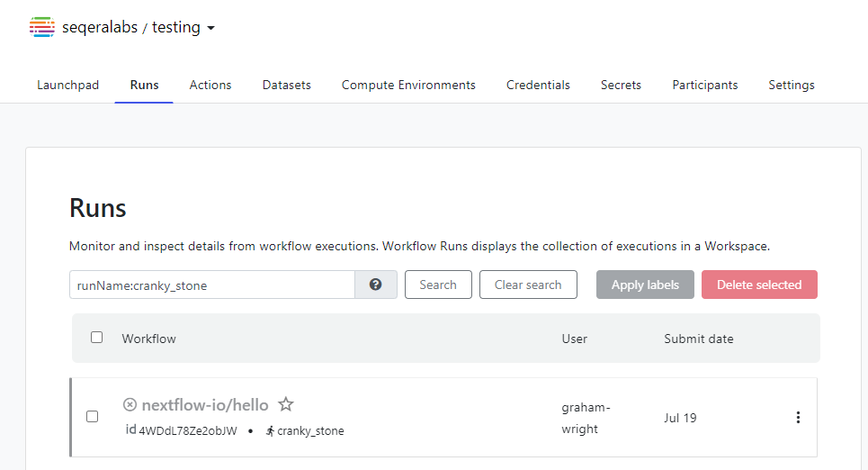Click the runner icon next to cranky_stone
The height and width of the screenshot is (470, 868).
tap(270, 430)
